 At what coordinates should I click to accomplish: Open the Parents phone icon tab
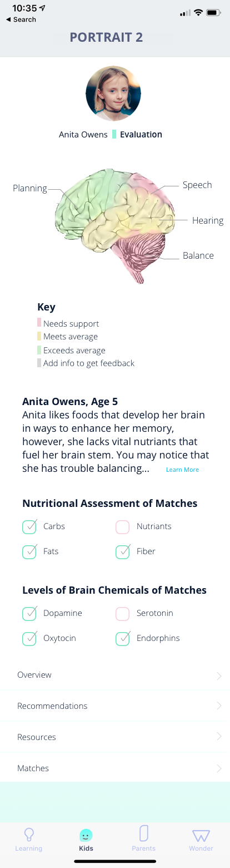[144, 834]
